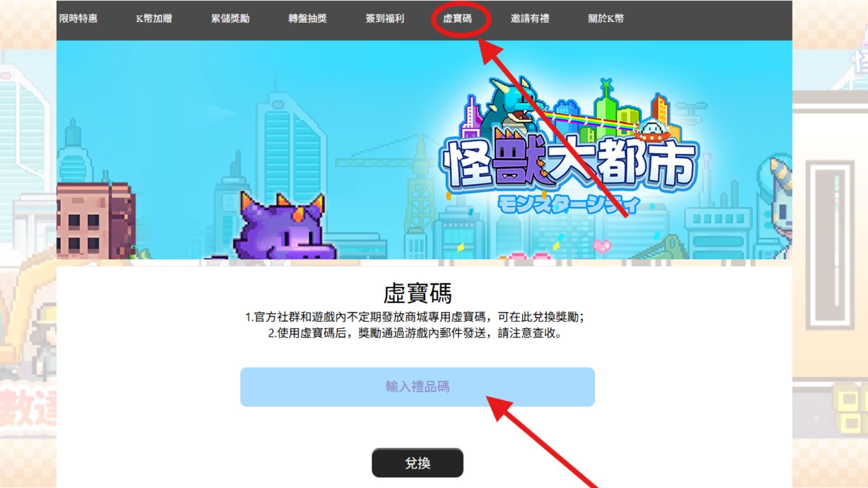Click the pixel brick building on banner
The height and width of the screenshot is (488, 868).
pos(96,221)
